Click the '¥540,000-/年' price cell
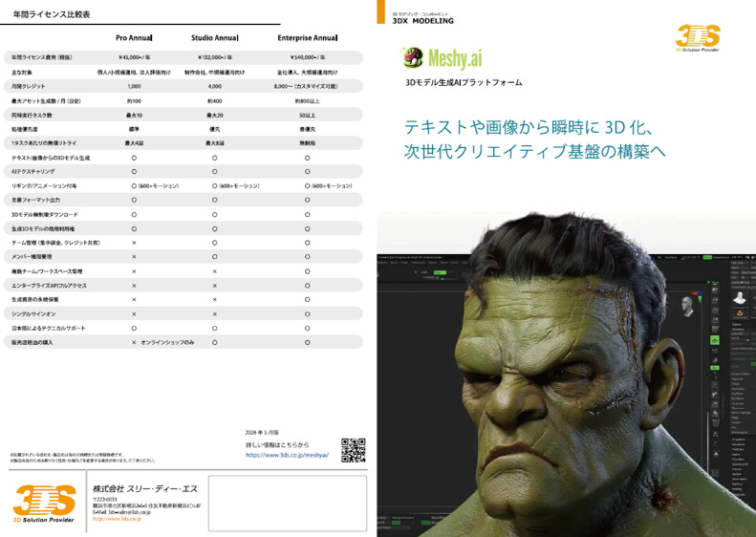The image size is (756, 537). (x=307, y=57)
